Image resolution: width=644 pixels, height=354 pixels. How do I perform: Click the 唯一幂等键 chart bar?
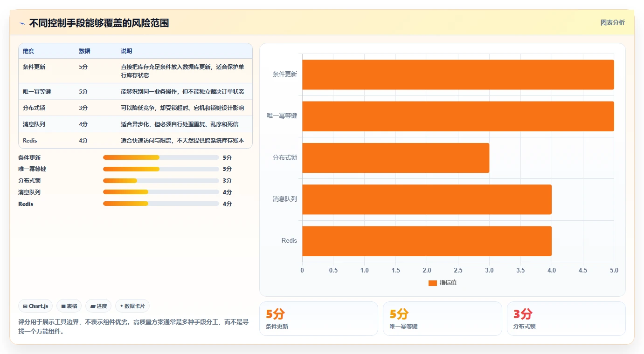pyautogui.click(x=458, y=116)
